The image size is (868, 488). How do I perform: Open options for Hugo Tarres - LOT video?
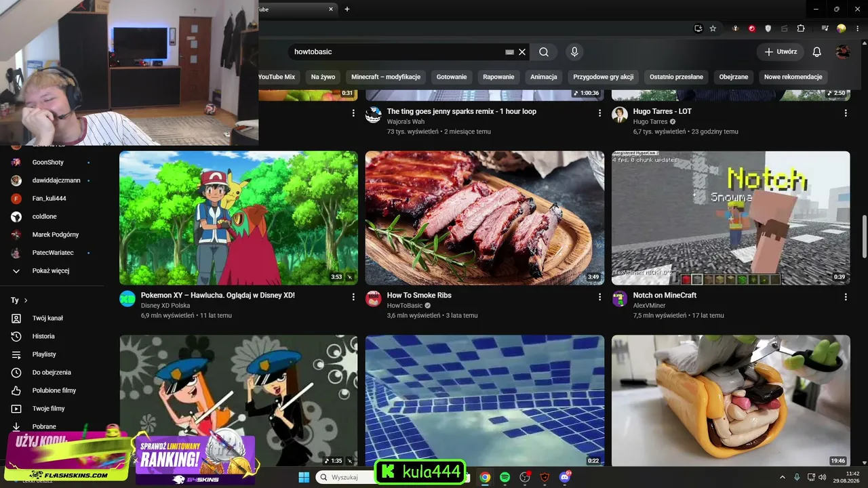[846, 113]
